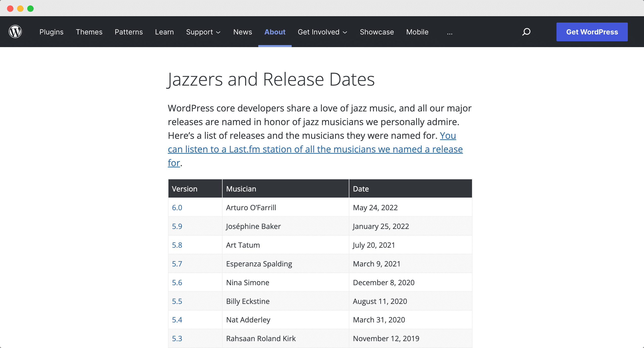Click the Art Tatum cell
The width and height of the screenshot is (644, 348).
(286, 245)
